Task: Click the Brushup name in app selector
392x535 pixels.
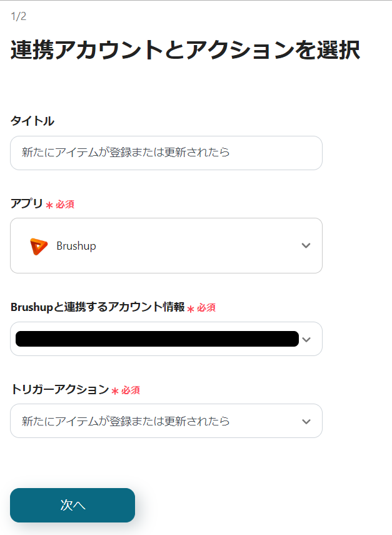Action: pyautogui.click(x=76, y=246)
